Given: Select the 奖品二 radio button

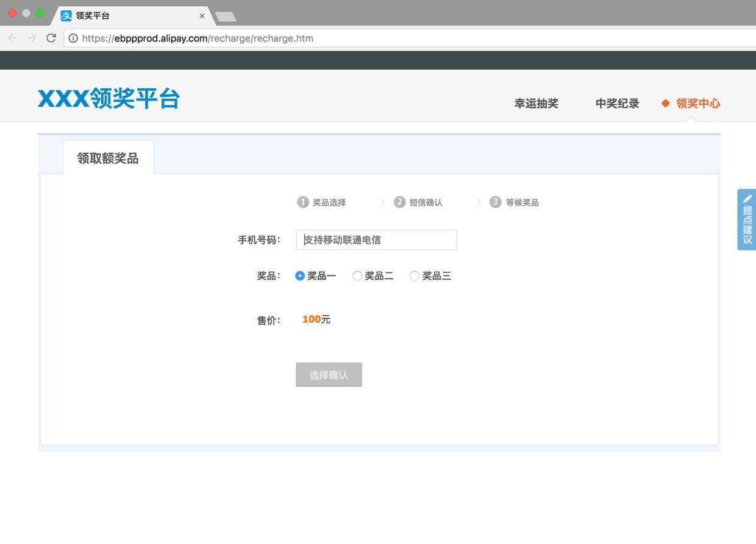Looking at the screenshot, I should (x=357, y=276).
